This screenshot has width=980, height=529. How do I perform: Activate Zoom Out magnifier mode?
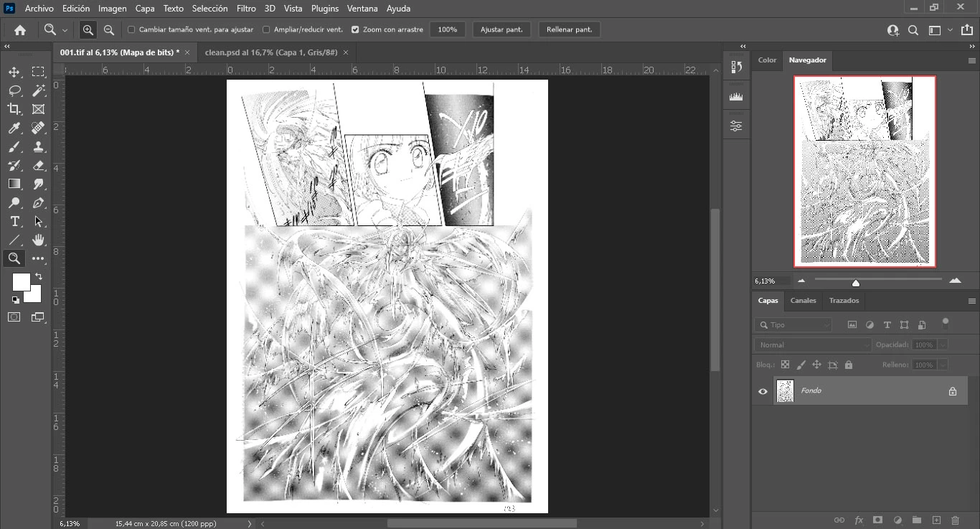[x=109, y=30]
